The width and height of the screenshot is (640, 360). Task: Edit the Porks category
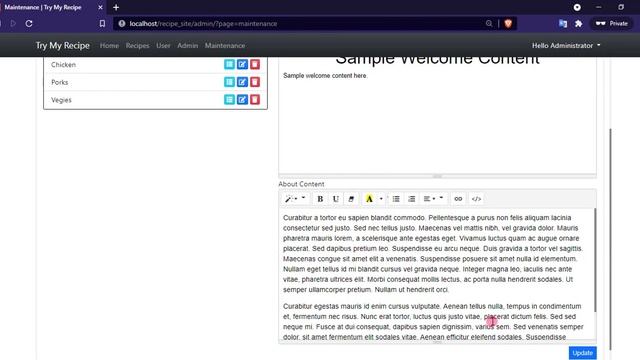[x=242, y=82]
